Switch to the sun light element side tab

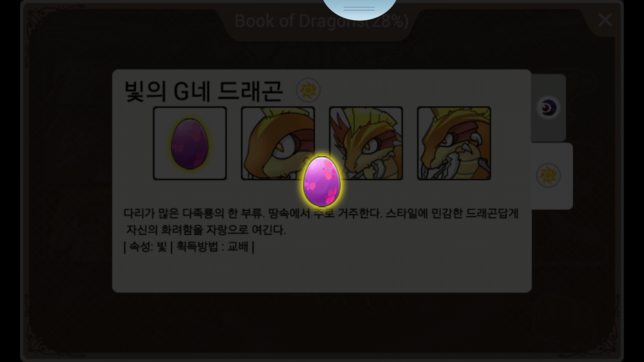tap(549, 176)
